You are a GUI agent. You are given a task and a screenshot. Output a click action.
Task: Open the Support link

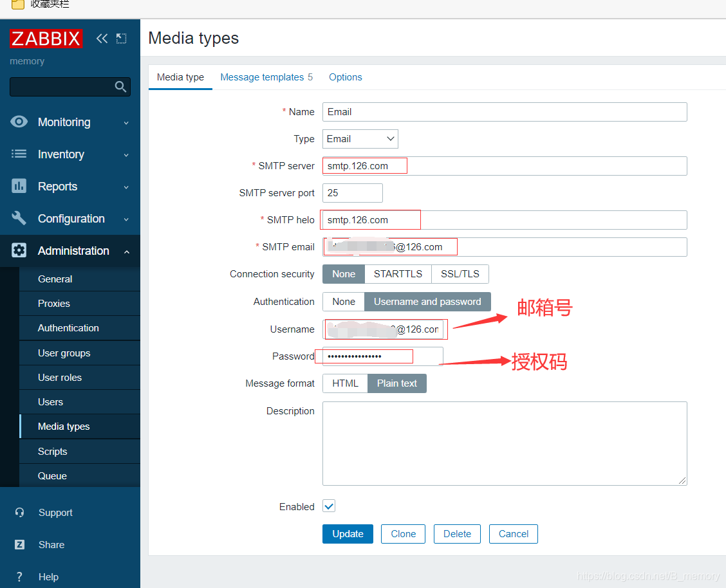pyautogui.click(x=55, y=513)
